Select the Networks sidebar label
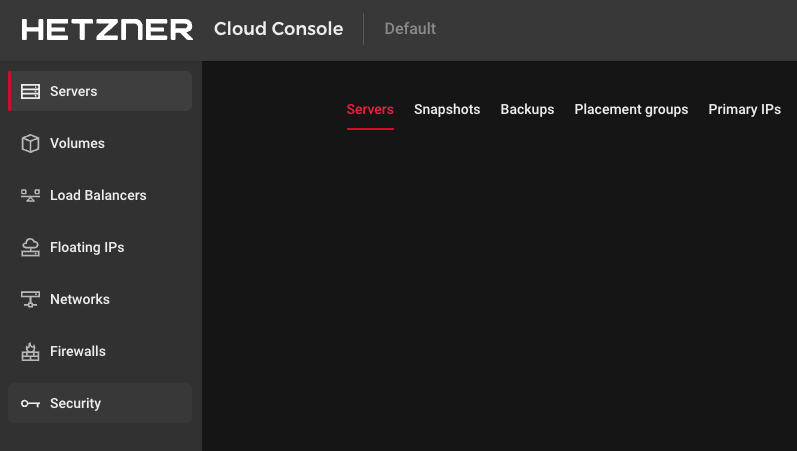 click(80, 299)
